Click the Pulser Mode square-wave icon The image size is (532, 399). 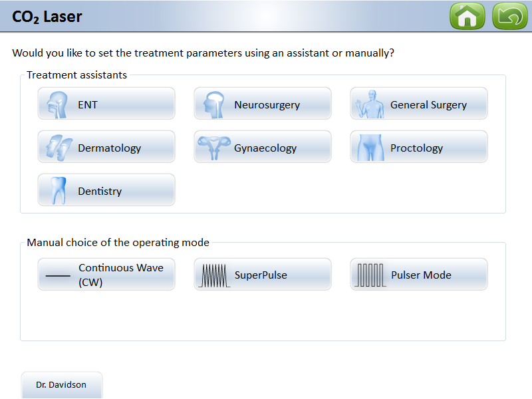370,275
